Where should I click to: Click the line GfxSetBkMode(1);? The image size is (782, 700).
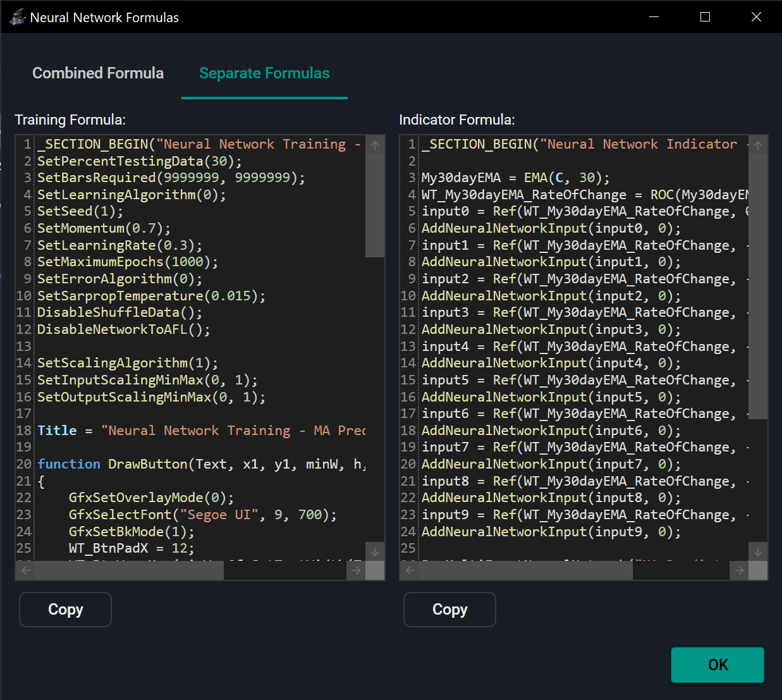pos(131,532)
